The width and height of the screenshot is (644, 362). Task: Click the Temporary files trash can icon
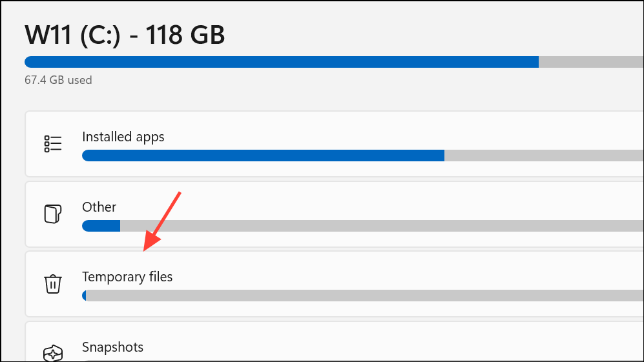[53, 283]
